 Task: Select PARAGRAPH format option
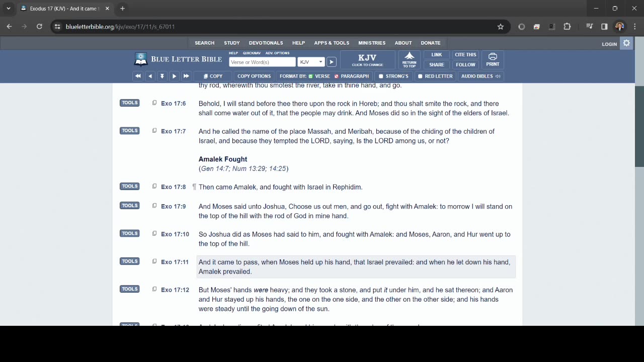[351, 76]
